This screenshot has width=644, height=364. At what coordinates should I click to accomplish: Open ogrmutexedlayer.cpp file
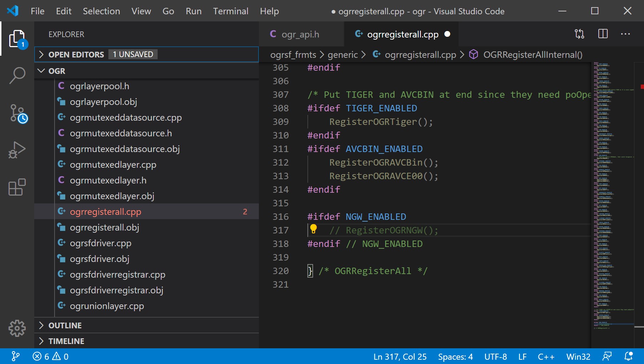click(147, 165)
